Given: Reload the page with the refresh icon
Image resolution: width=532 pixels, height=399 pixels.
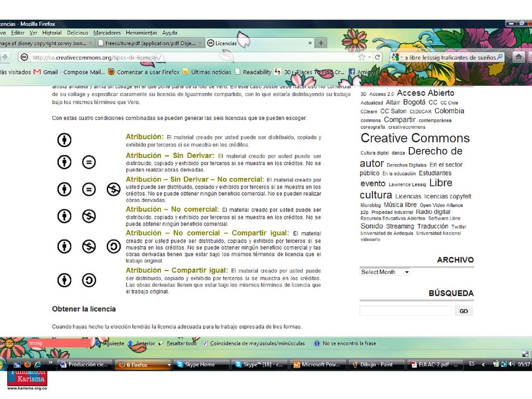Looking at the screenshot, I should coord(377,57).
